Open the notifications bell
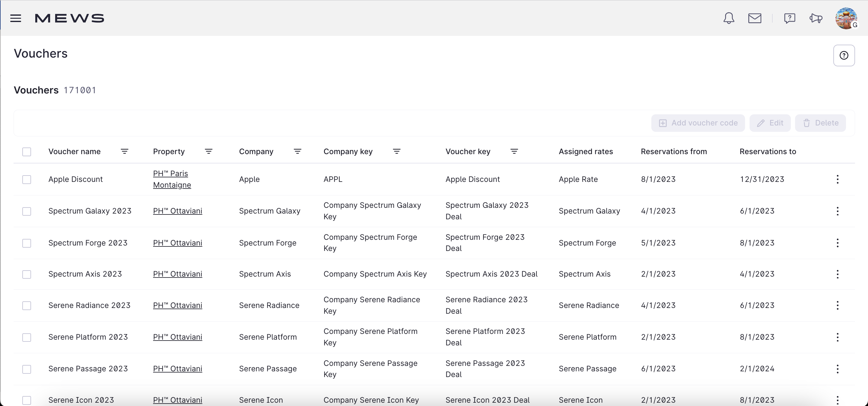Screen dimensions: 868x406 click(x=729, y=18)
